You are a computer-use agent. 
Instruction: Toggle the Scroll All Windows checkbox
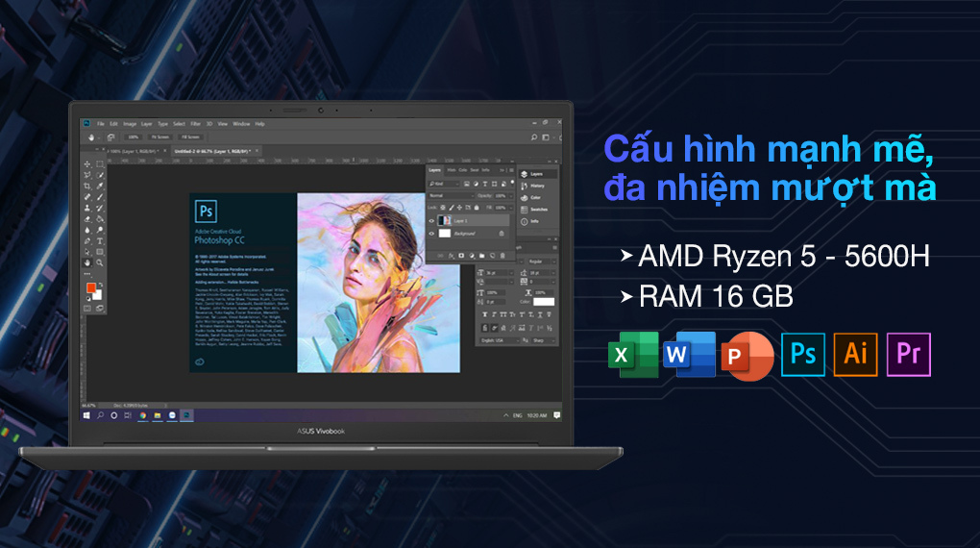click(110, 137)
